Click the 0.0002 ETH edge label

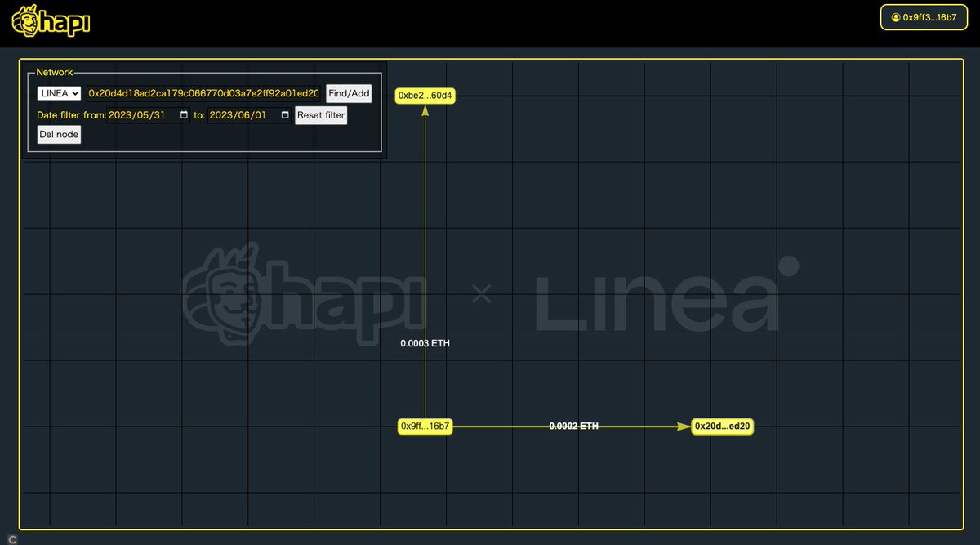point(573,426)
